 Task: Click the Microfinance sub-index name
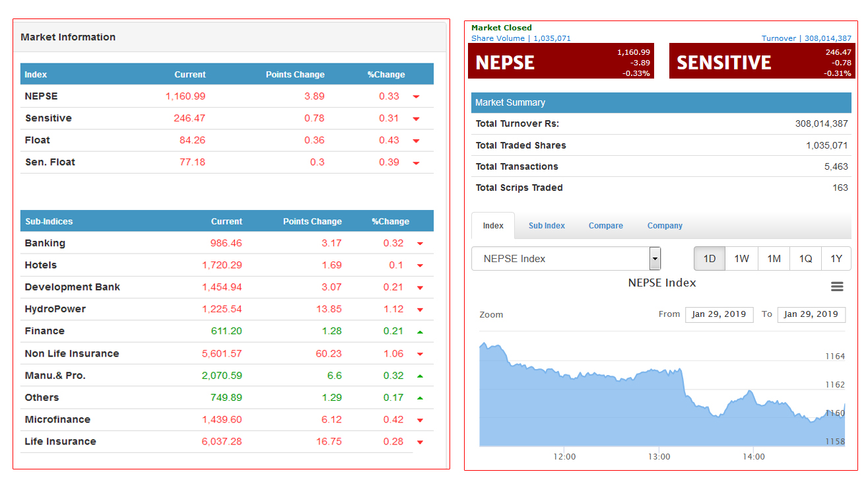tap(57, 419)
